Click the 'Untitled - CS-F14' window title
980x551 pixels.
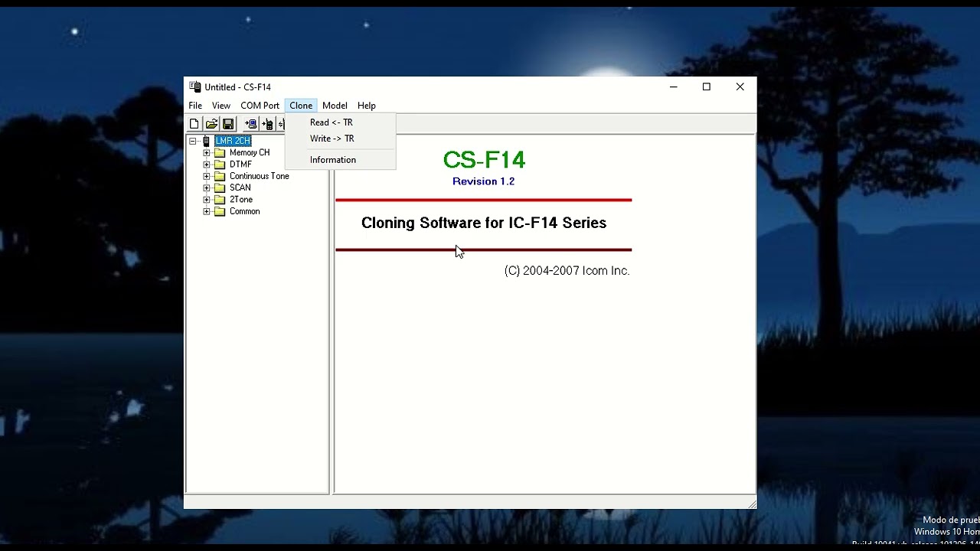[x=237, y=87]
